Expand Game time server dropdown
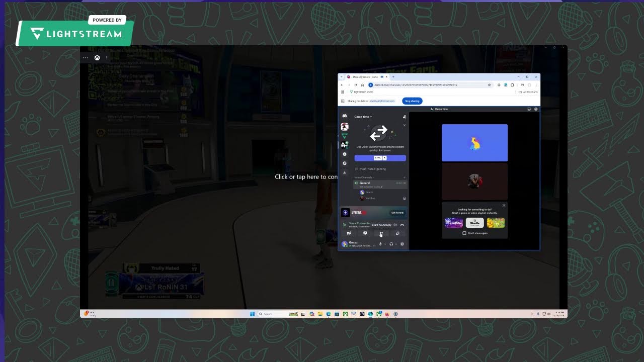Screen dimensions: 644x362 [x=363, y=117]
